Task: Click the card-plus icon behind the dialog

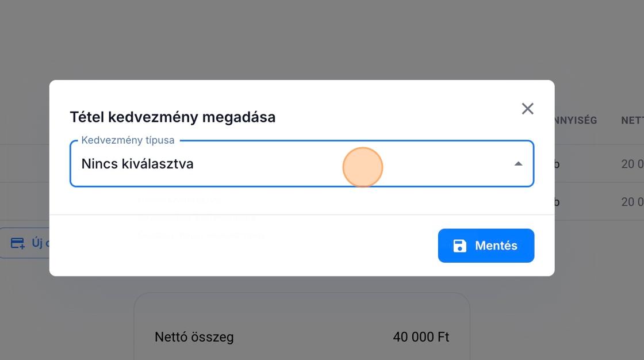Action: pos(18,243)
